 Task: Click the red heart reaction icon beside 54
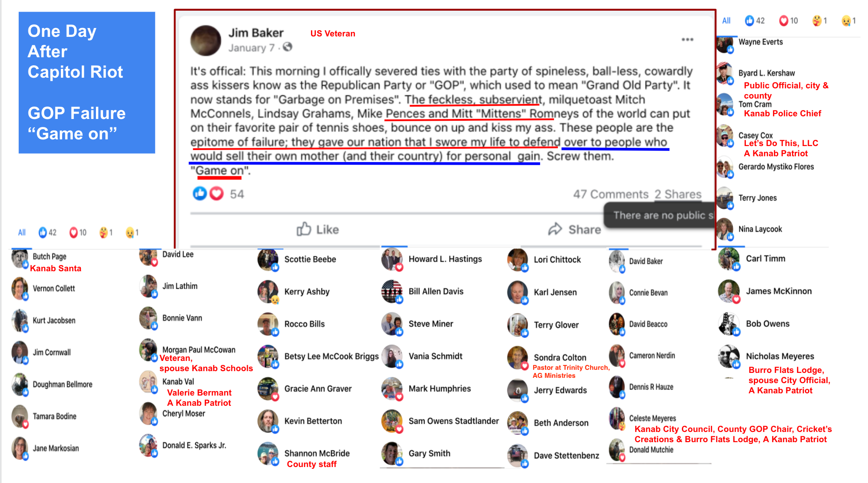[216, 194]
